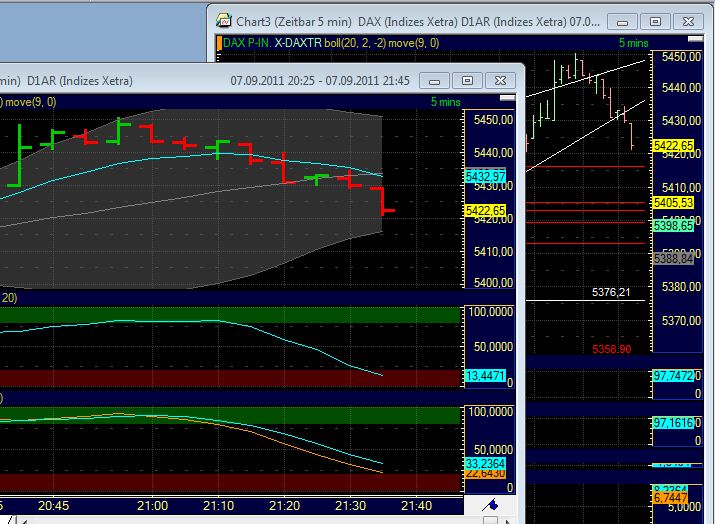Click the orange 6,7447 value in Chart3
The image size is (715, 524).
(670, 497)
